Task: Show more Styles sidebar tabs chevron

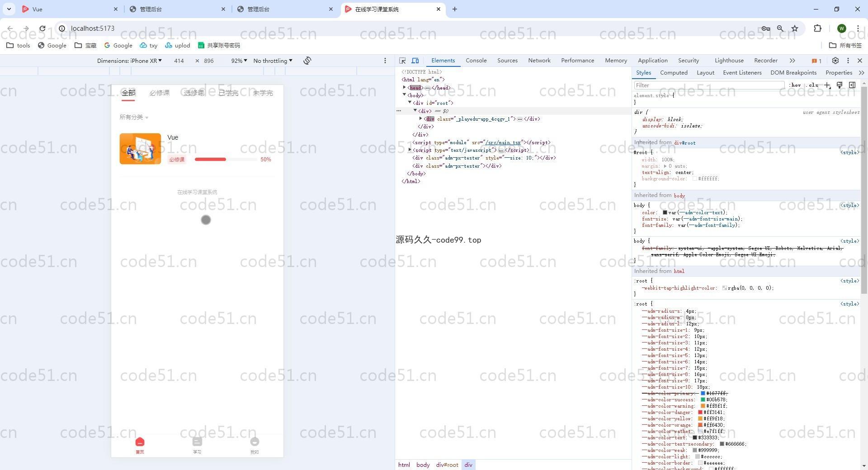Action: [861, 73]
